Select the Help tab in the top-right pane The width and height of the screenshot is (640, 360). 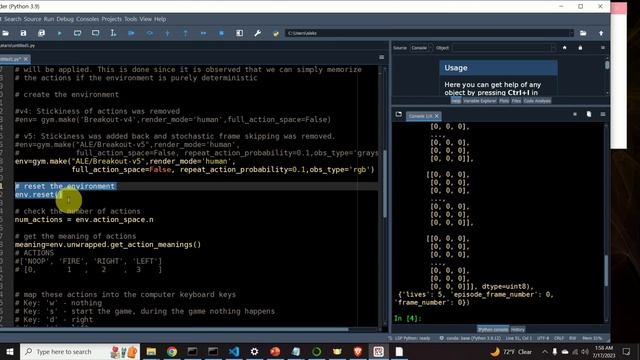456,101
